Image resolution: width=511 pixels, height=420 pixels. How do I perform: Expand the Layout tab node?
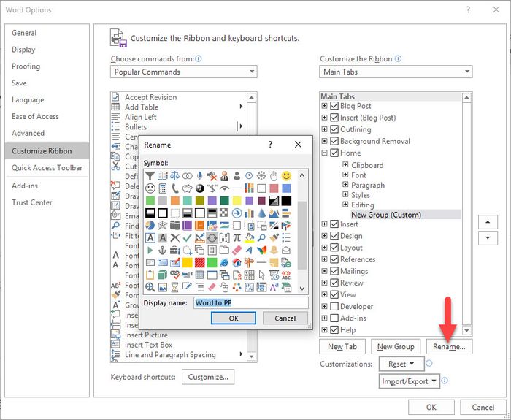[x=324, y=247]
